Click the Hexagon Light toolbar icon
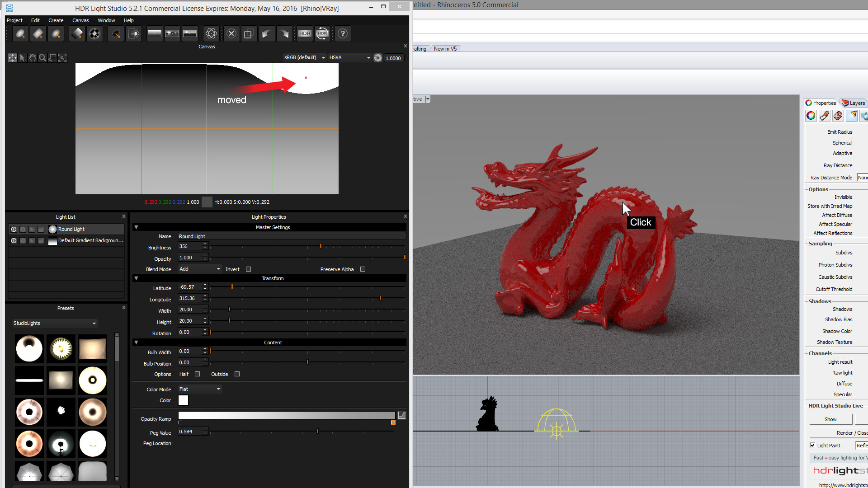 click(56, 34)
